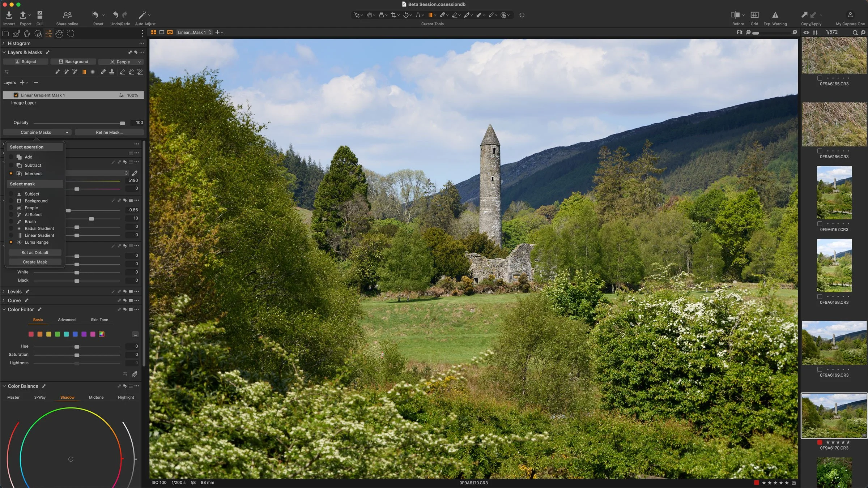Select the AI brush in Layers & Masks

[75, 72]
